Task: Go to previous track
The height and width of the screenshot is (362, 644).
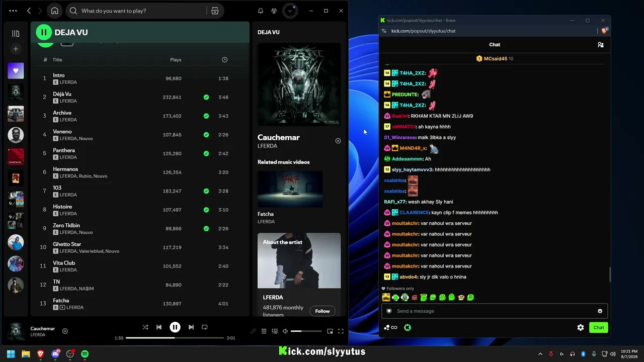Action: 159,327
